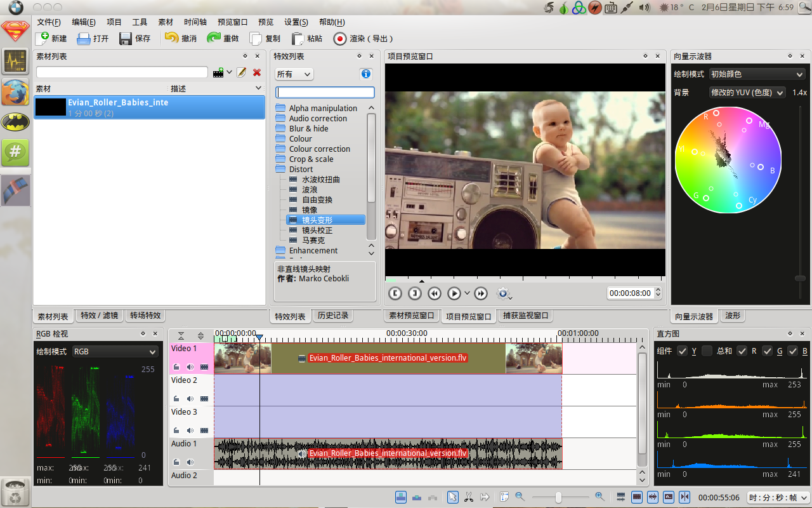Switch to the 波形 tab
Image resolution: width=812 pixels, height=508 pixels.
[733, 316]
